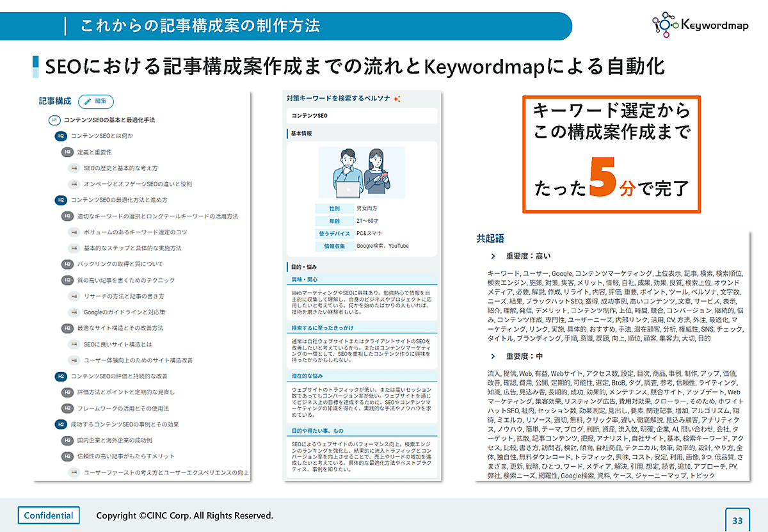Collapse the 重要度：中 chevron section
This screenshot has height=532, width=768.
point(492,356)
